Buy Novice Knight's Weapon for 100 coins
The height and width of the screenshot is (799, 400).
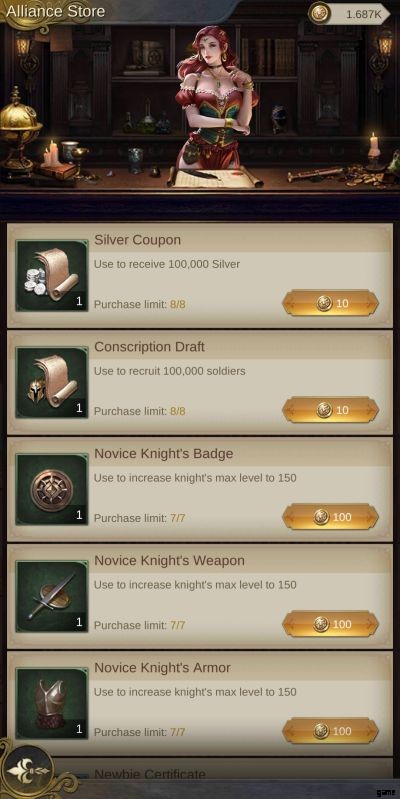tap(330, 624)
